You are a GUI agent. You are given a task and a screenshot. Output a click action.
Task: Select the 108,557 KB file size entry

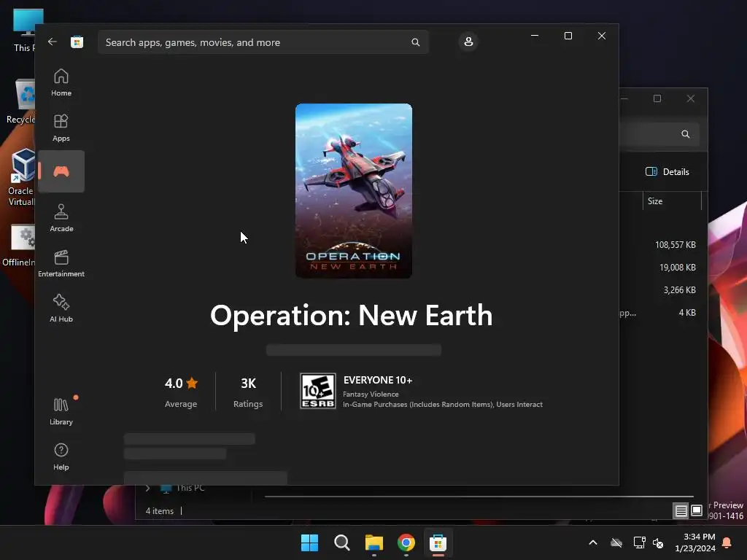[675, 245]
